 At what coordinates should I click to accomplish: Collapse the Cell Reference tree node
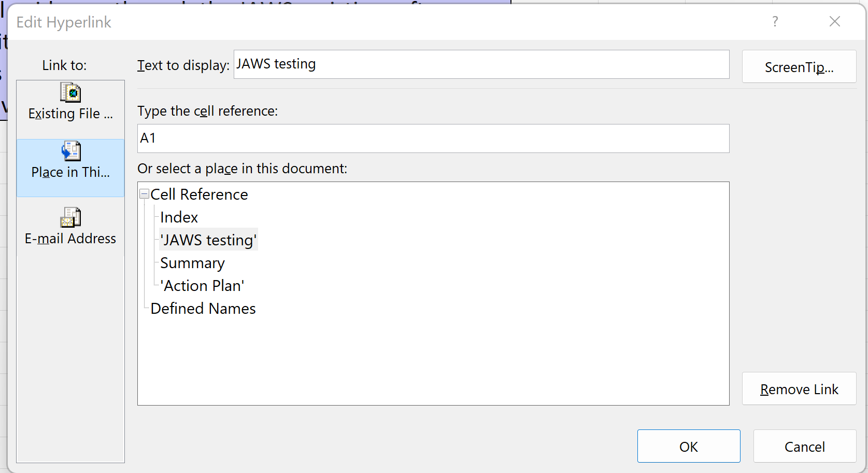145,194
